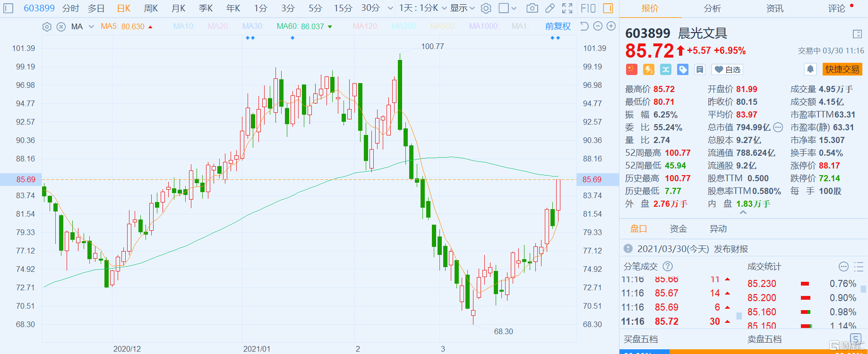This screenshot has width=868, height=354.
Task: Select the drawing pencil tool
Action: pyautogui.click(x=550, y=8)
